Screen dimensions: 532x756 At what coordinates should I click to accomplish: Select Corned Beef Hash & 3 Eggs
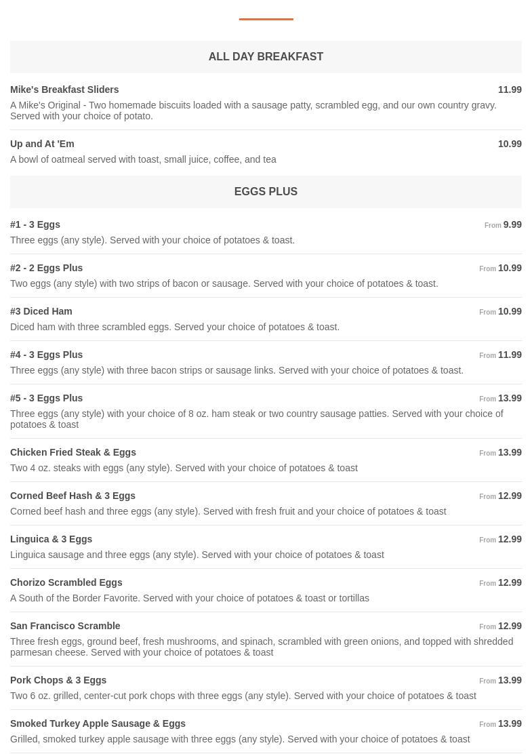tap(73, 496)
